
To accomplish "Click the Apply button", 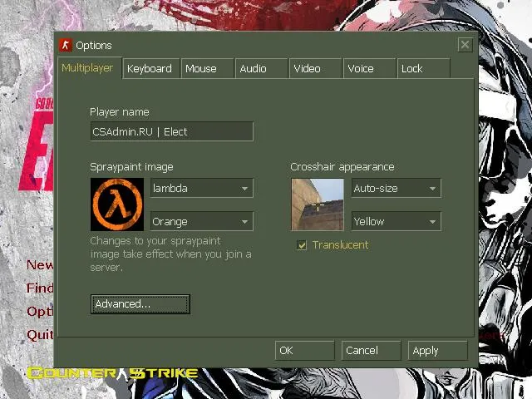I will (x=438, y=350).
